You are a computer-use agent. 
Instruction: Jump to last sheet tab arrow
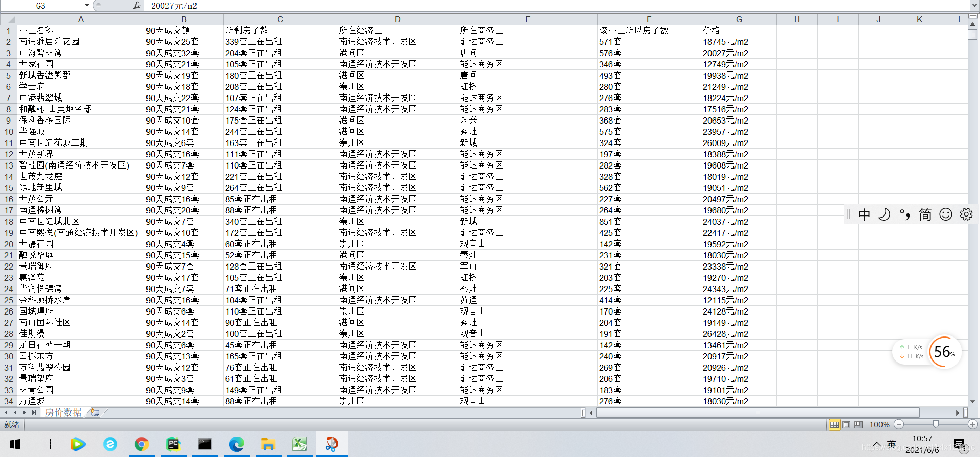33,412
